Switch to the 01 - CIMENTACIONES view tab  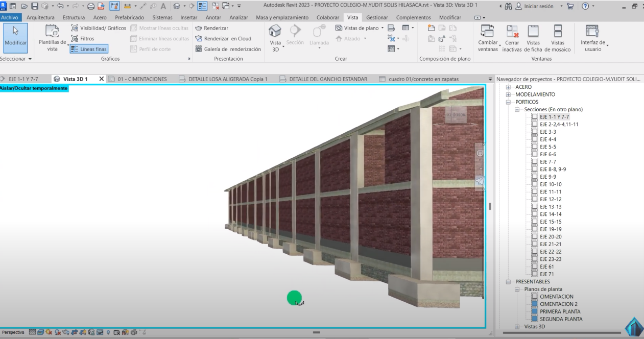coord(141,79)
